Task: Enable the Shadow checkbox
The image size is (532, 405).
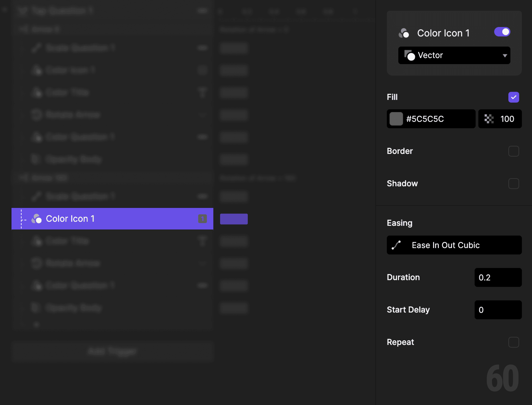Action: coord(514,183)
